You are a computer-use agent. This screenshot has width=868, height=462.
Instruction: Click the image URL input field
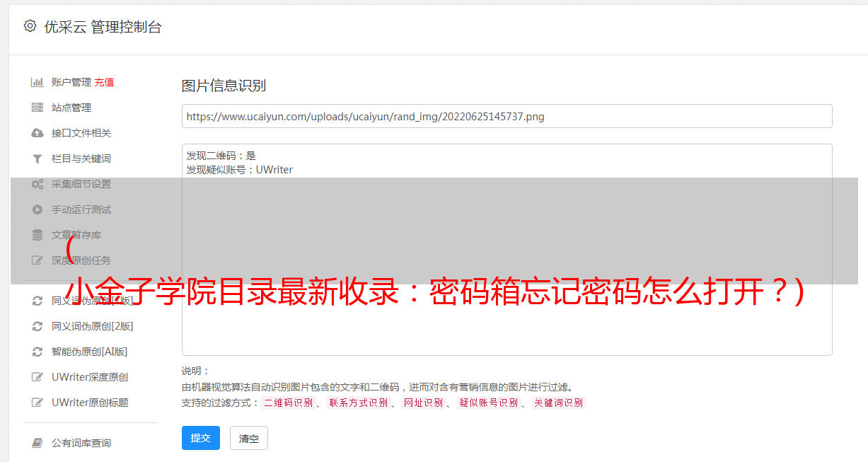507,116
